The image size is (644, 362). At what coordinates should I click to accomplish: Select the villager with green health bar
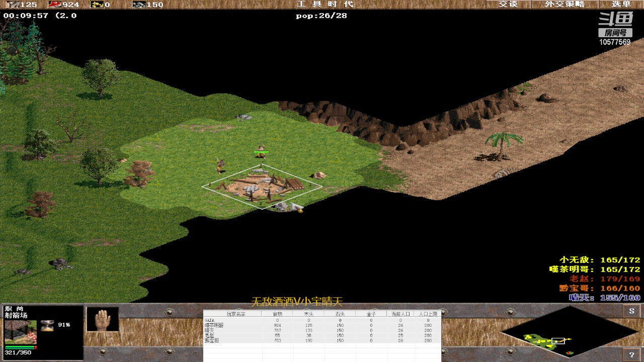261,152
